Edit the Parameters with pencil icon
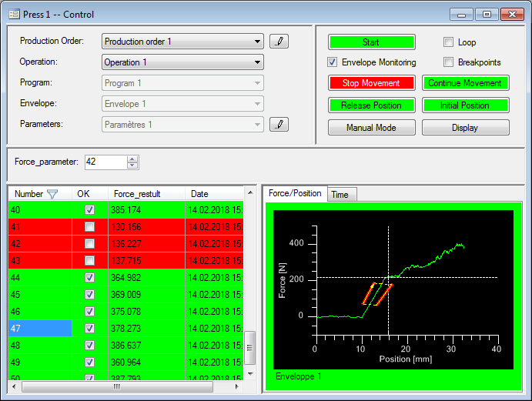Image resolution: width=532 pixels, height=401 pixels. click(279, 125)
